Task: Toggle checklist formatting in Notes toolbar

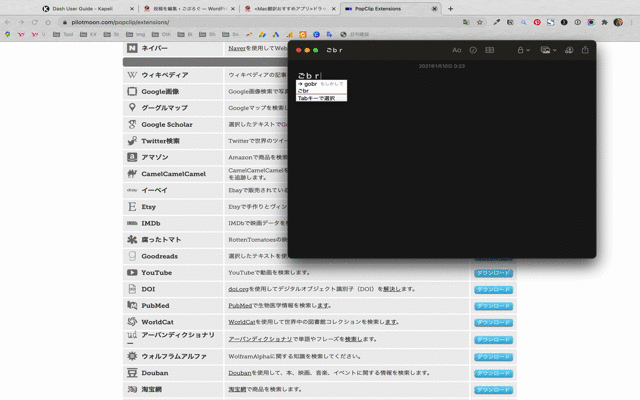Action: pos(473,50)
